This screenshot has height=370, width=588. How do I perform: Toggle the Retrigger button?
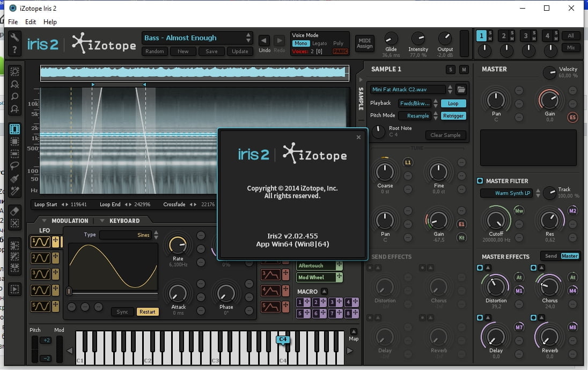tap(453, 115)
